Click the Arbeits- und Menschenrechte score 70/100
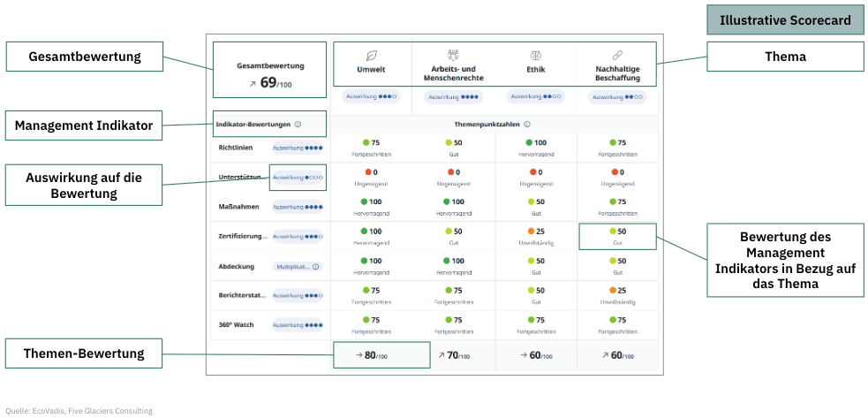 (454, 355)
